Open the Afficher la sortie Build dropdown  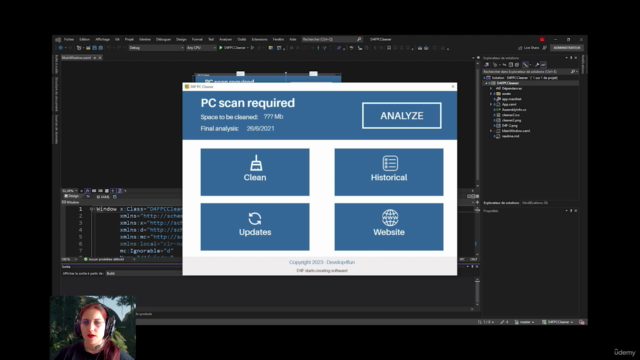coord(143,273)
